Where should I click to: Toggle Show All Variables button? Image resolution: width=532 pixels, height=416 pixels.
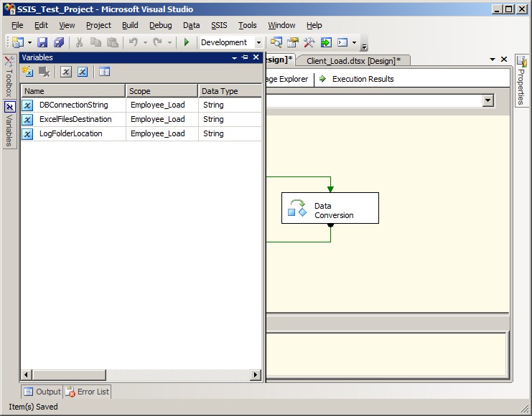(83, 72)
